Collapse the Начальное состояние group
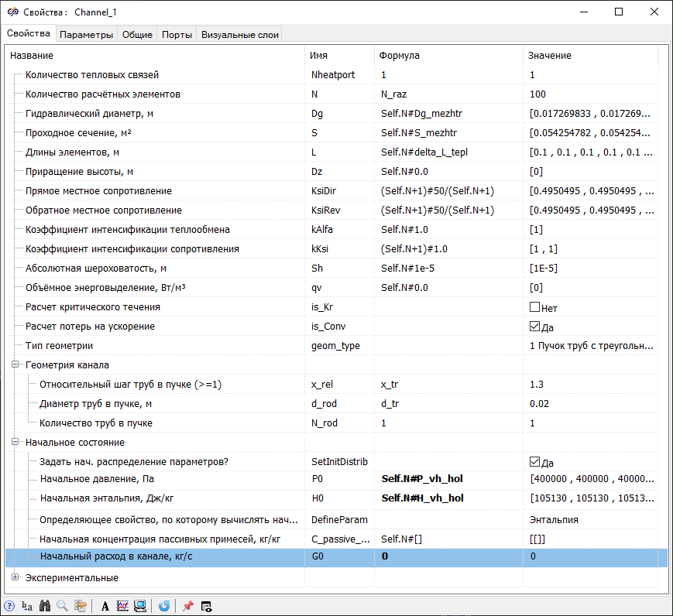The width and height of the screenshot is (673, 616). [15, 443]
